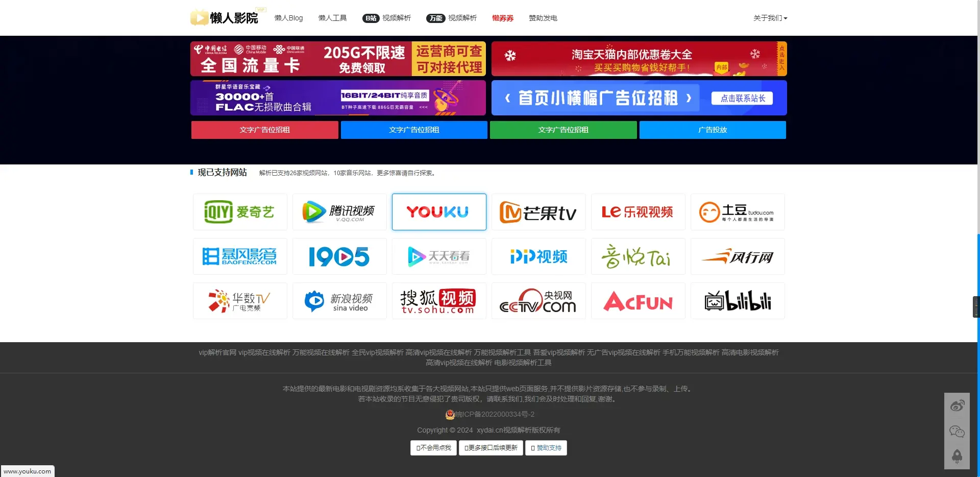980x477 pixels.
Task: Open the Le 乐视视频 logo tile
Action: coord(638,212)
